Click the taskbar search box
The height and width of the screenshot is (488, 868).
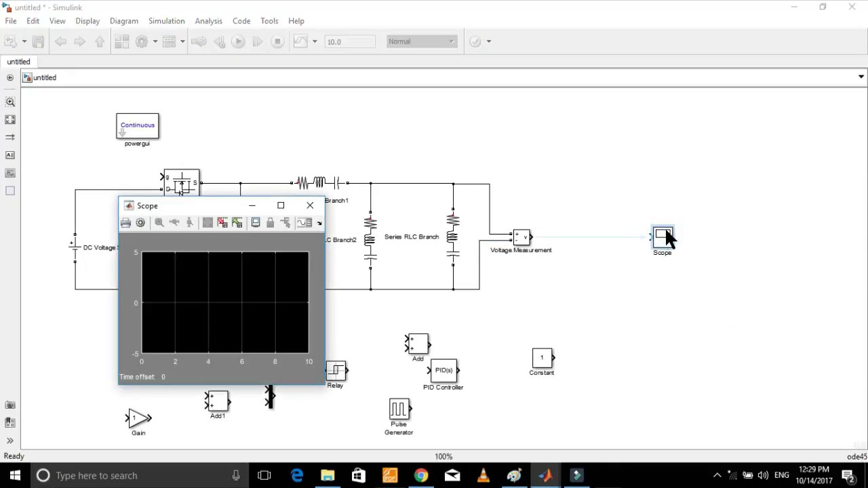pyautogui.click(x=140, y=475)
